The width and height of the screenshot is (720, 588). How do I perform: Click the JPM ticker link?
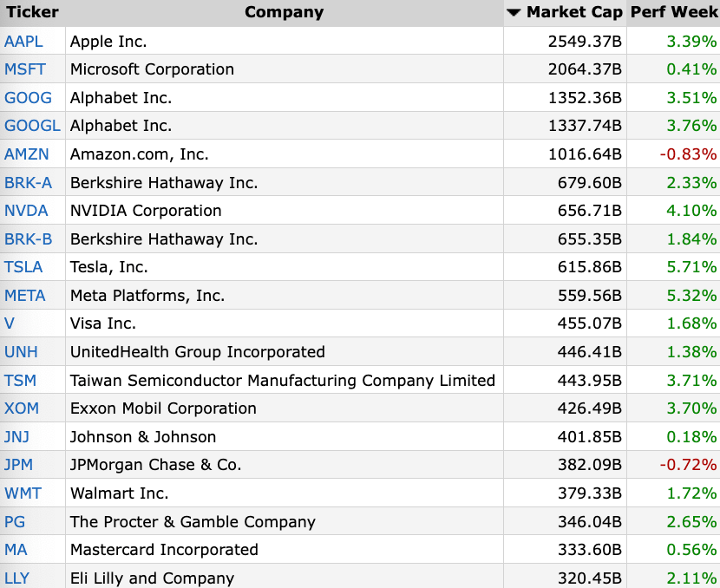(18, 465)
